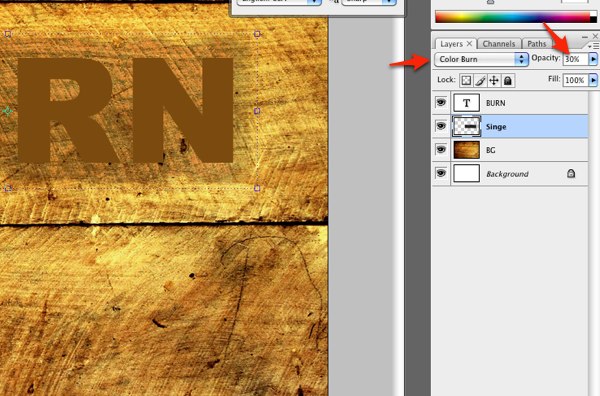Screen dimensions: 600x396
Task: Hide the BG layer eye icon
Action: click(441, 149)
